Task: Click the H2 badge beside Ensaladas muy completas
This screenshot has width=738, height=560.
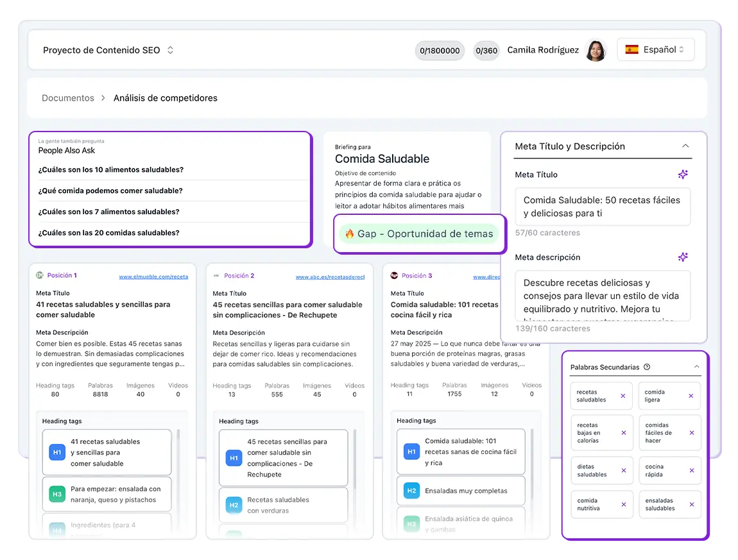Action: point(411,491)
